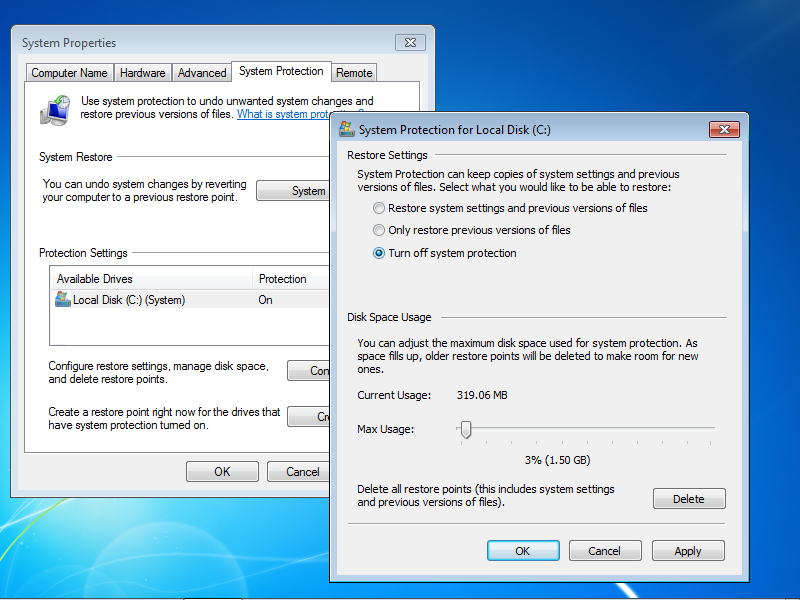Switch to the Computer Name tab

(69, 73)
